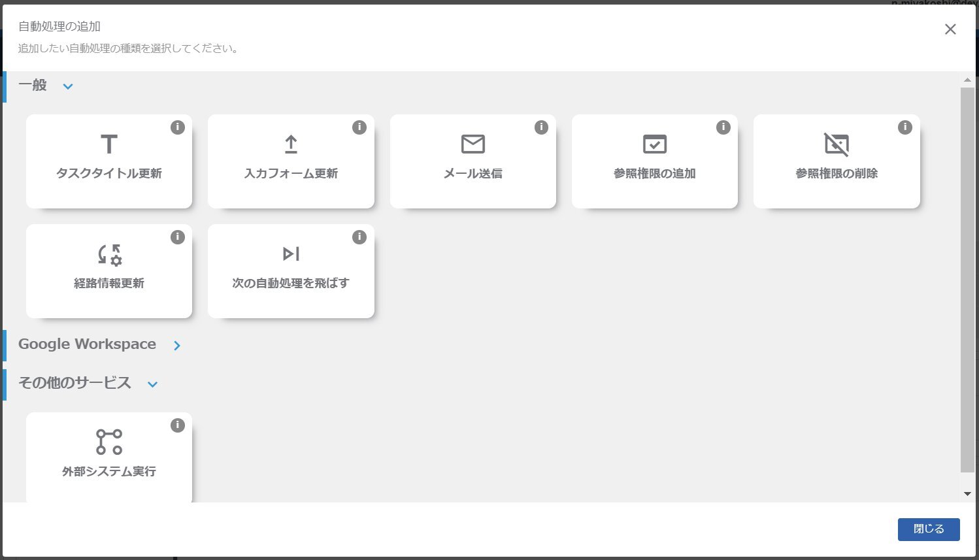Show info for 入力フォーム更新
This screenshot has width=979, height=560.
coord(359,127)
